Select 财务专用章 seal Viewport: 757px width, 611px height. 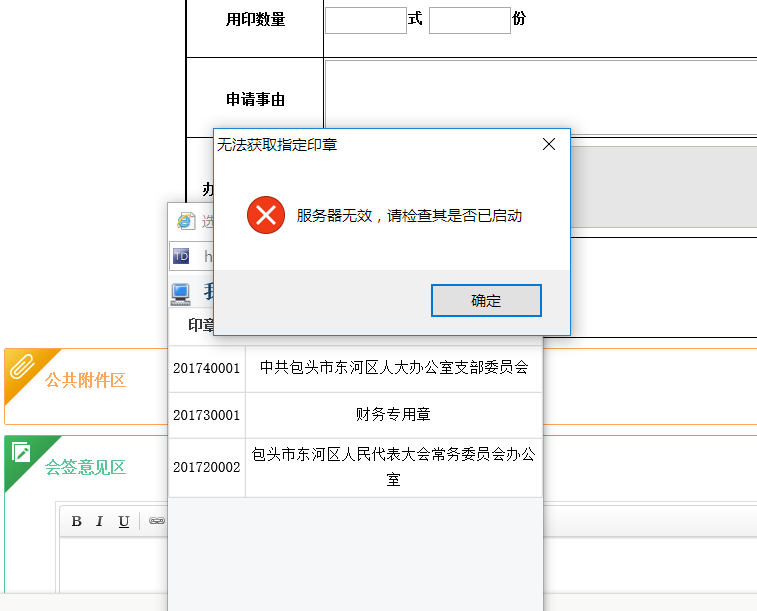(x=394, y=415)
